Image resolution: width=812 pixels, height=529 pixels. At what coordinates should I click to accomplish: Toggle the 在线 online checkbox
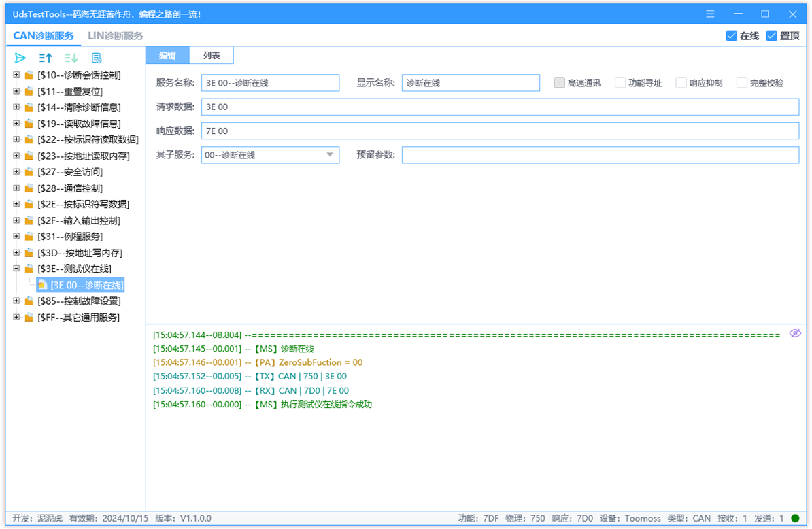click(x=731, y=36)
